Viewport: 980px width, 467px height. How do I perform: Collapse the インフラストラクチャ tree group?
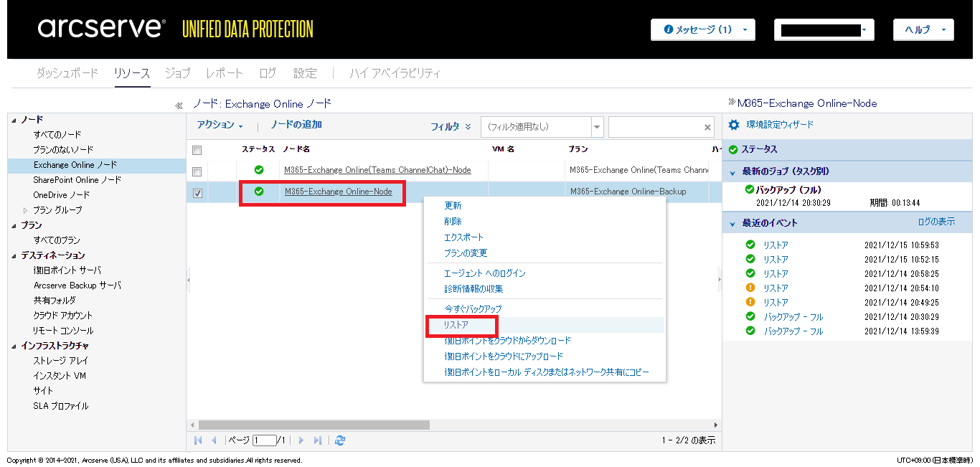click(x=14, y=346)
